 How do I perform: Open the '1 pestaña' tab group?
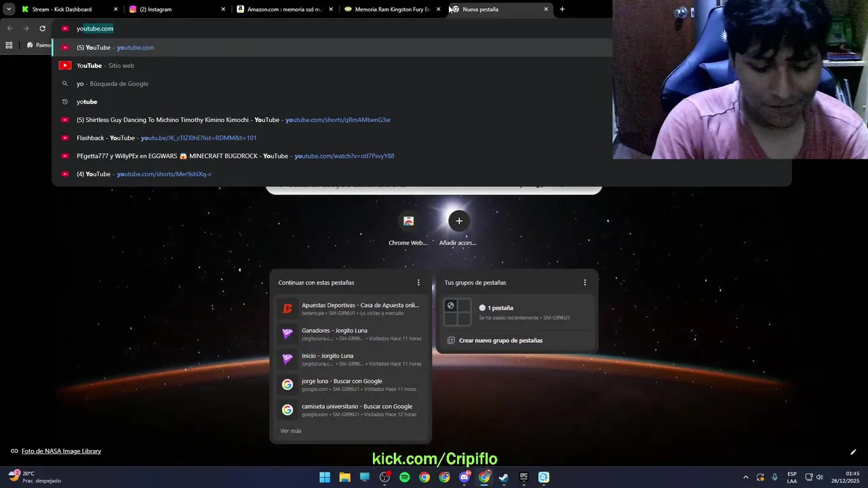(517, 312)
